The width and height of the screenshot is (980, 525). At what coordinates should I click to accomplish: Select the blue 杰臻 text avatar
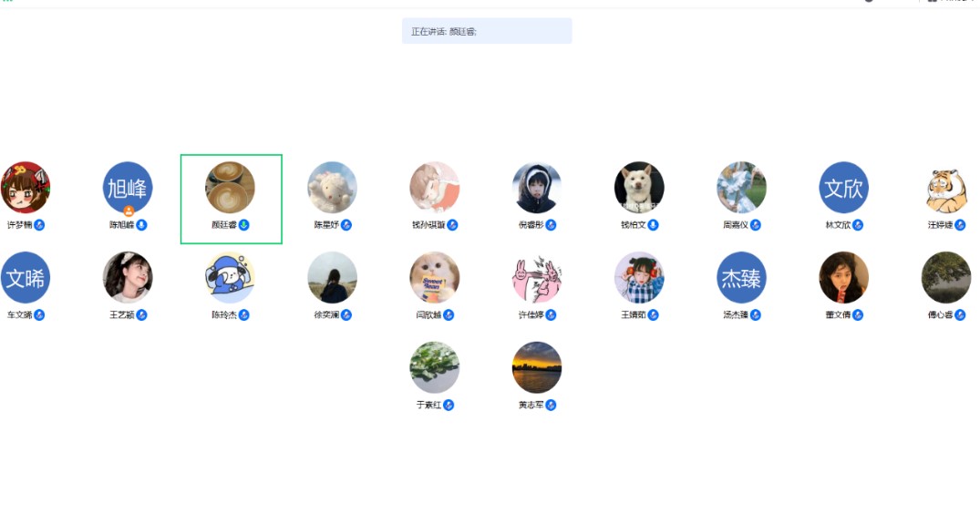tap(741, 277)
